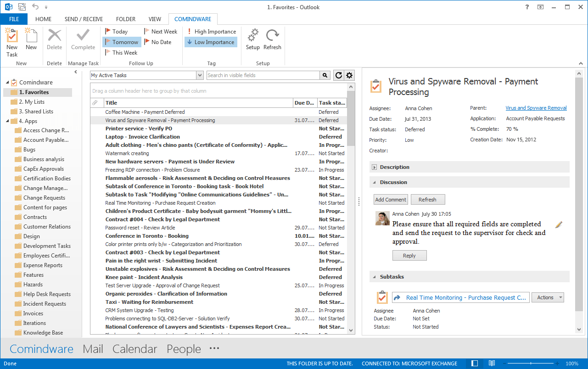Select the 2. My Lists folder
Screen dimensions: 588x369
32,102
